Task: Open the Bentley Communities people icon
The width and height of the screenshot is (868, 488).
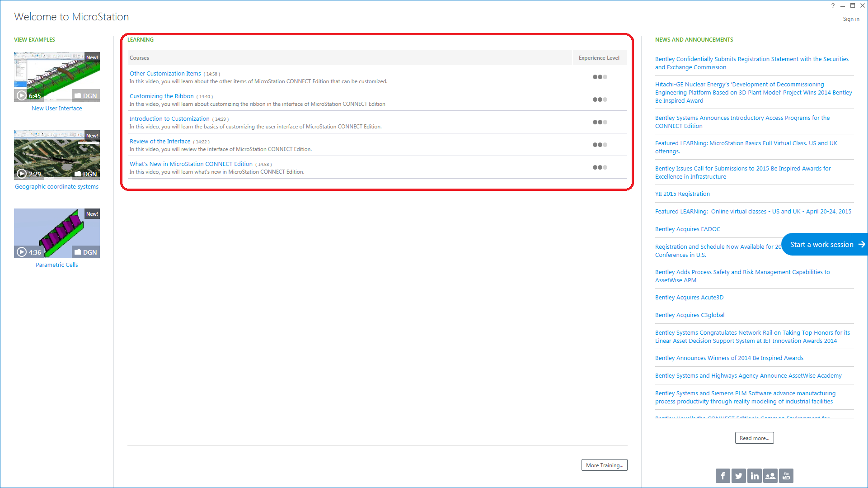Action: (770, 476)
